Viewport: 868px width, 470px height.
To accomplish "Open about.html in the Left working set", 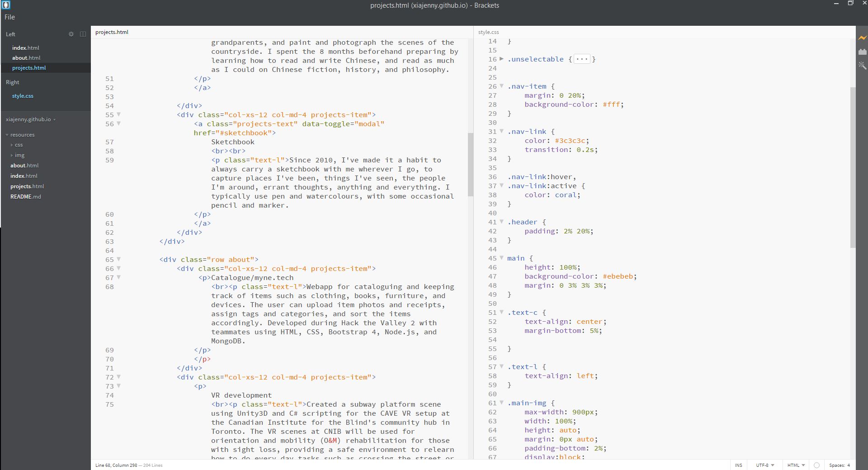I will (26, 57).
